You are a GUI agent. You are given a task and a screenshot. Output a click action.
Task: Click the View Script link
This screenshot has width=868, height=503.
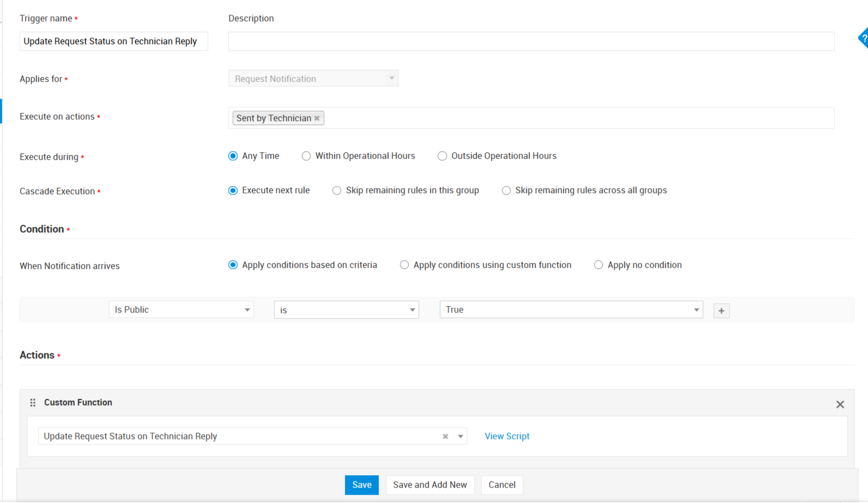click(507, 436)
